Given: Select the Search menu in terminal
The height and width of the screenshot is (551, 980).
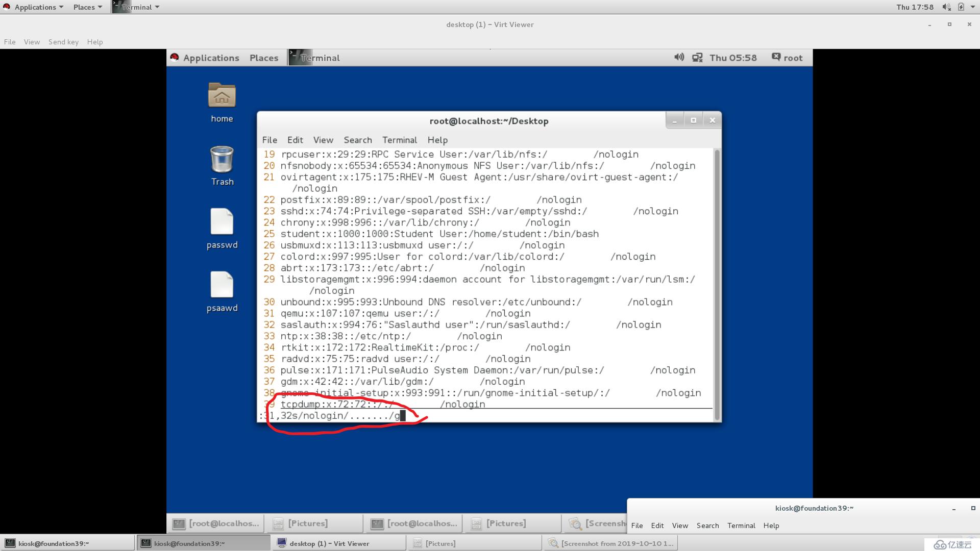Looking at the screenshot, I should click(x=357, y=140).
